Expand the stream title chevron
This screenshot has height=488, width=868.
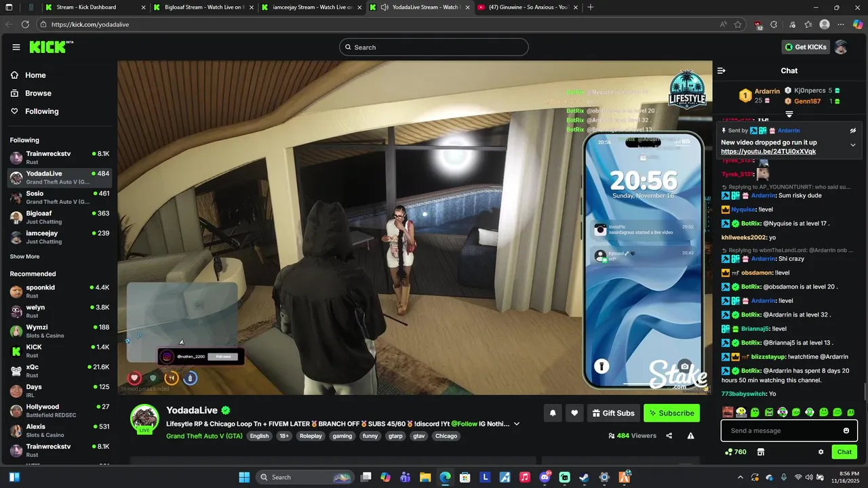pos(517,424)
